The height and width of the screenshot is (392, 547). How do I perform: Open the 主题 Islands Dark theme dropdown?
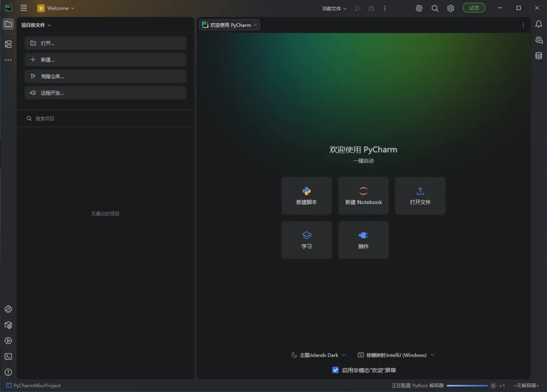(x=319, y=355)
